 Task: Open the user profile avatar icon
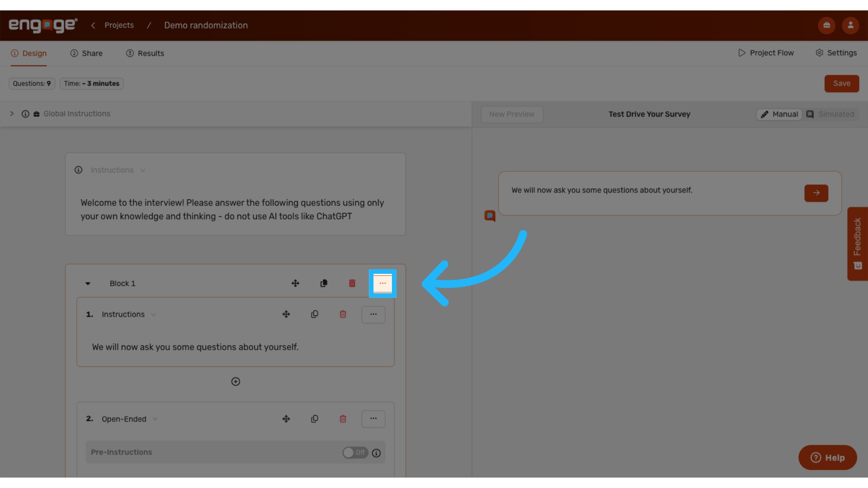(850, 25)
